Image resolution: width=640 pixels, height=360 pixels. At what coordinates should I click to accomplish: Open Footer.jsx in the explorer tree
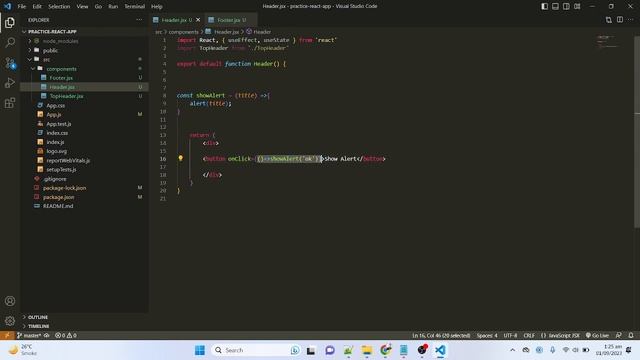pyautogui.click(x=61, y=78)
